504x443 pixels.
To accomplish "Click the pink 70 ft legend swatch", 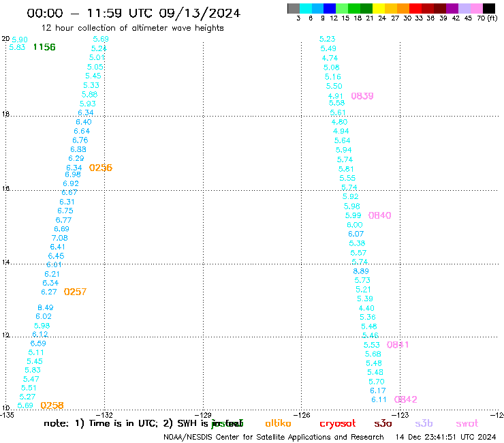I will tap(477, 8).
